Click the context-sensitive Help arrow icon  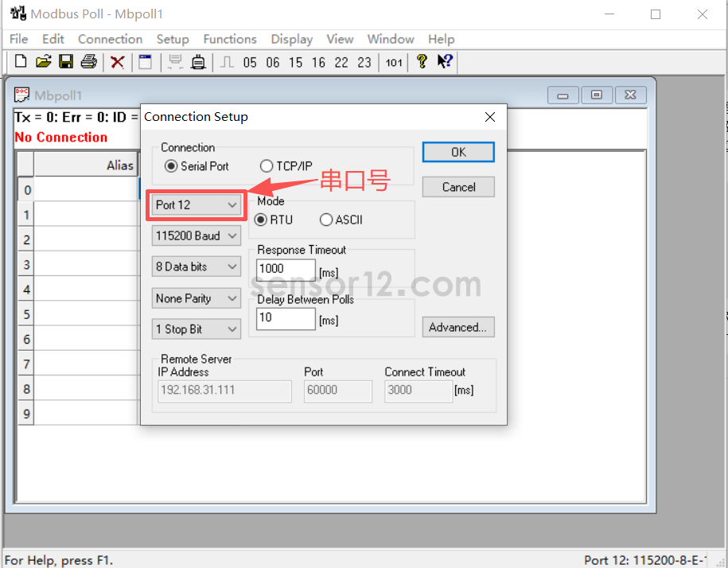click(445, 61)
